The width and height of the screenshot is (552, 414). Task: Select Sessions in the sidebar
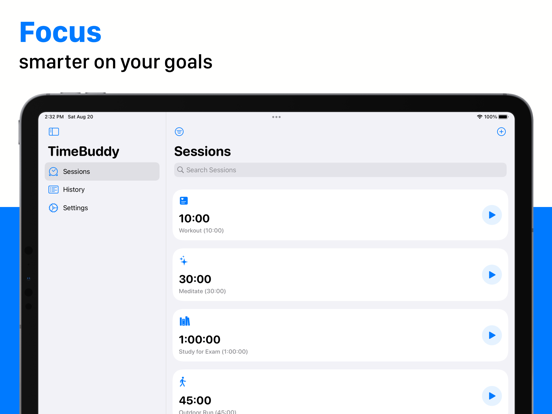[102, 171]
